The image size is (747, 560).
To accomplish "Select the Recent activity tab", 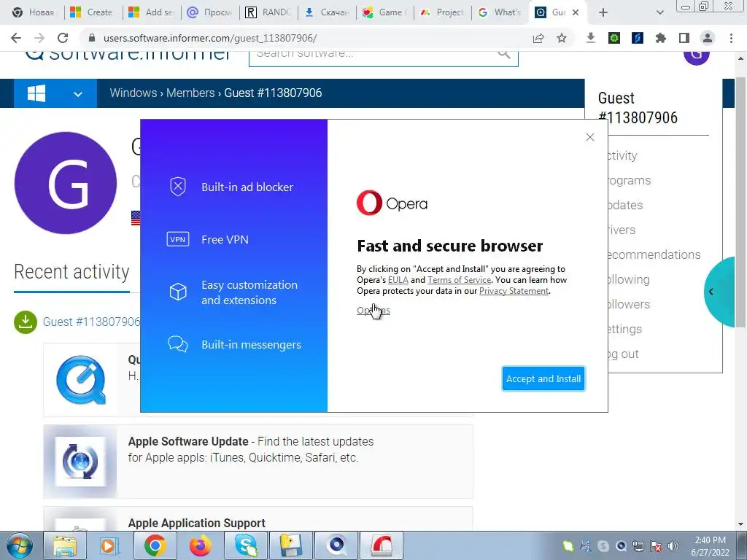I will (71, 272).
